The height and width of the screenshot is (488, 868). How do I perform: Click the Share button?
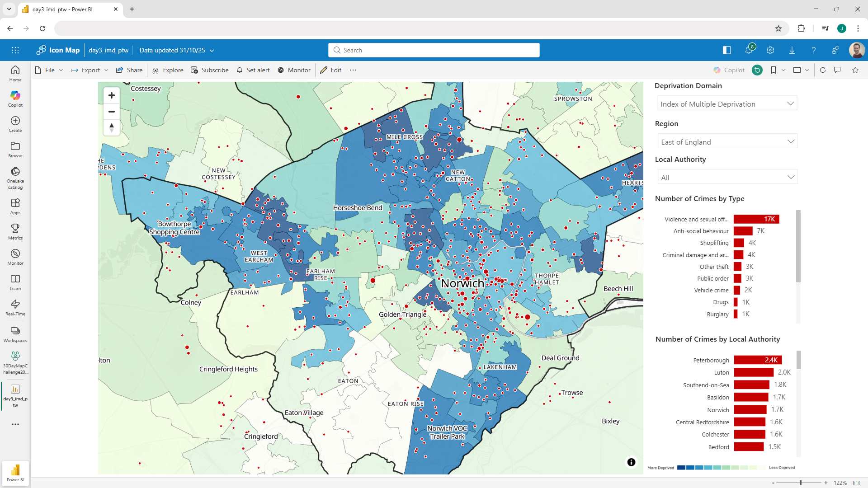tap(129, 70)
